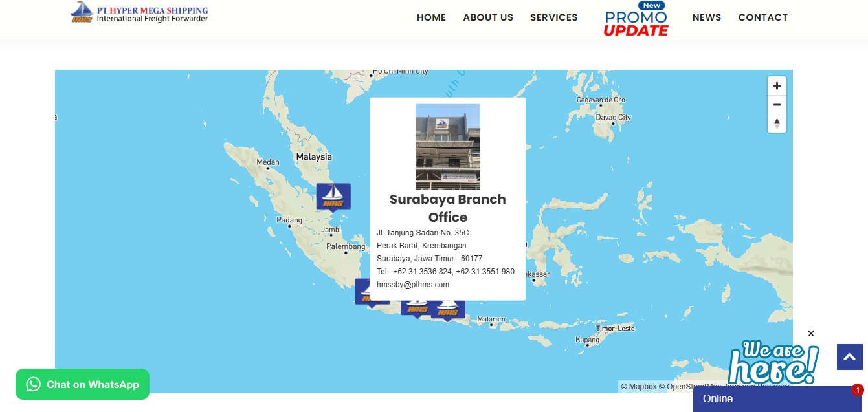
Task: Open the Promo Update banner link
Action: [x=636, y=19]
